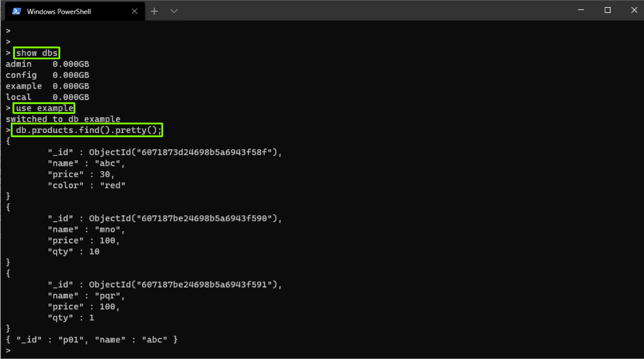Click the '"price" : 30,' line
The image size is (644, 359).
tap(82, 174)
